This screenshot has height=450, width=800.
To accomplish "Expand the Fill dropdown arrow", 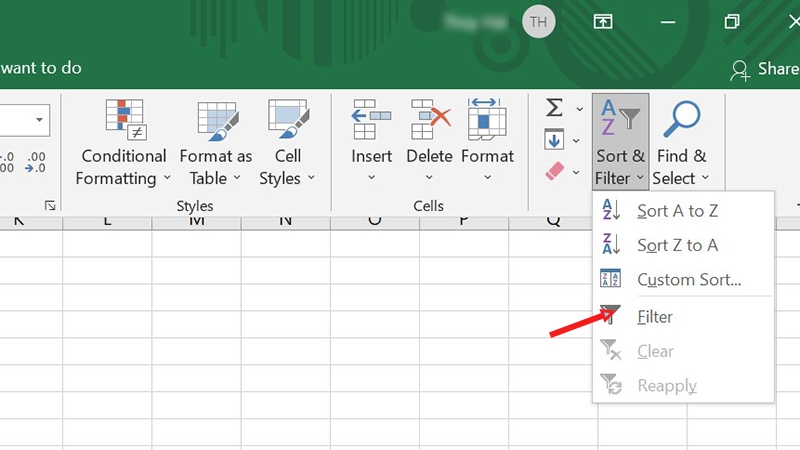I will (x=576, y=140).
